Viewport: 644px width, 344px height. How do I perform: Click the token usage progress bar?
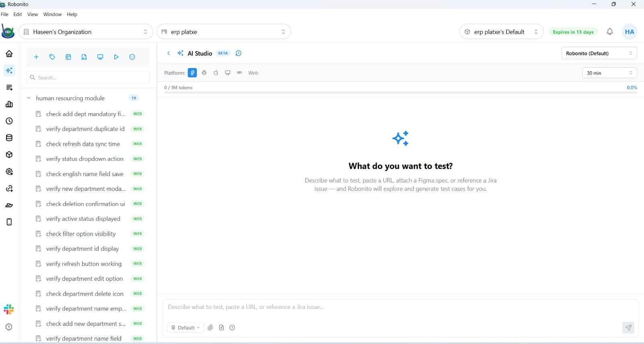click(x=400, y=93)
